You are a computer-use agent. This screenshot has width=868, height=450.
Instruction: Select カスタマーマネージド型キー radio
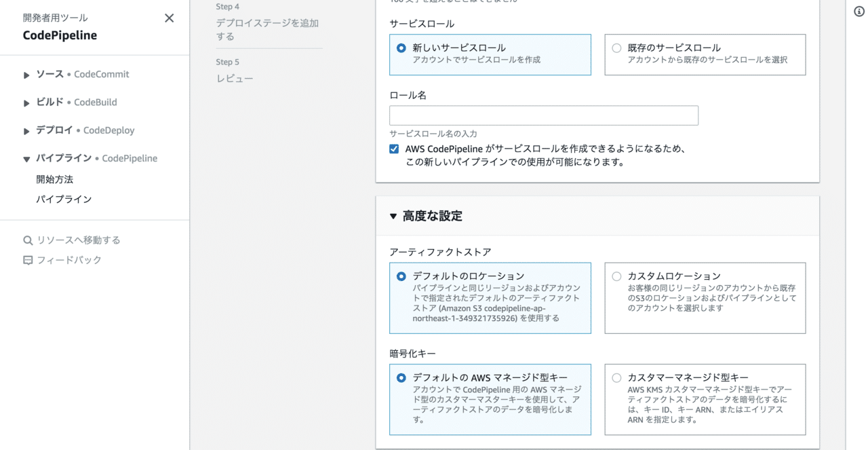pyautogui.click(x=616, y=377)
